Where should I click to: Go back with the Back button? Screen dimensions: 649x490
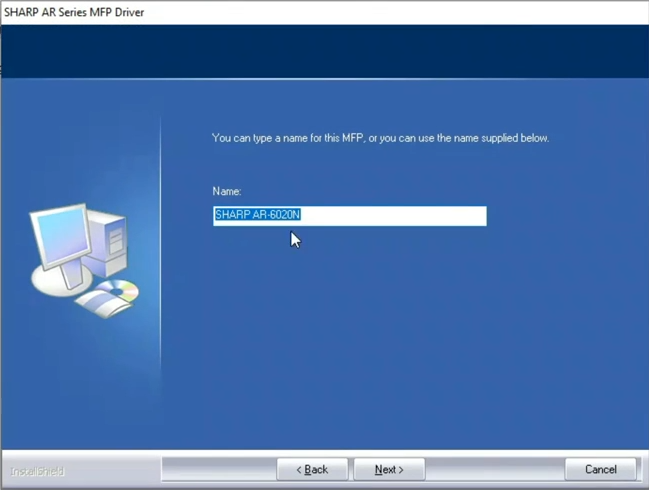point(312,469)
